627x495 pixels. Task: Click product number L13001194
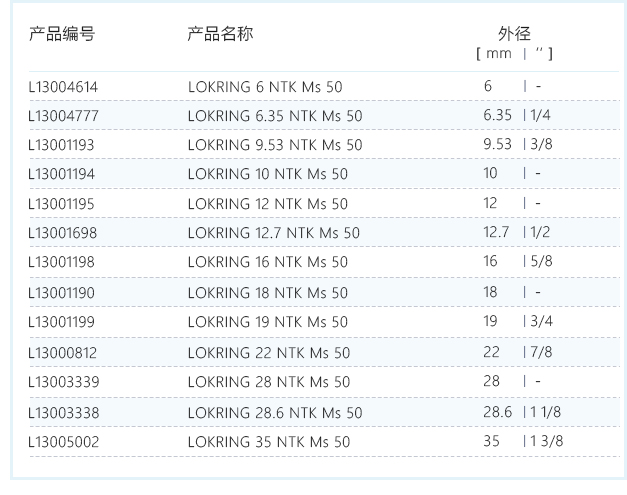click(x=62, y=174)
